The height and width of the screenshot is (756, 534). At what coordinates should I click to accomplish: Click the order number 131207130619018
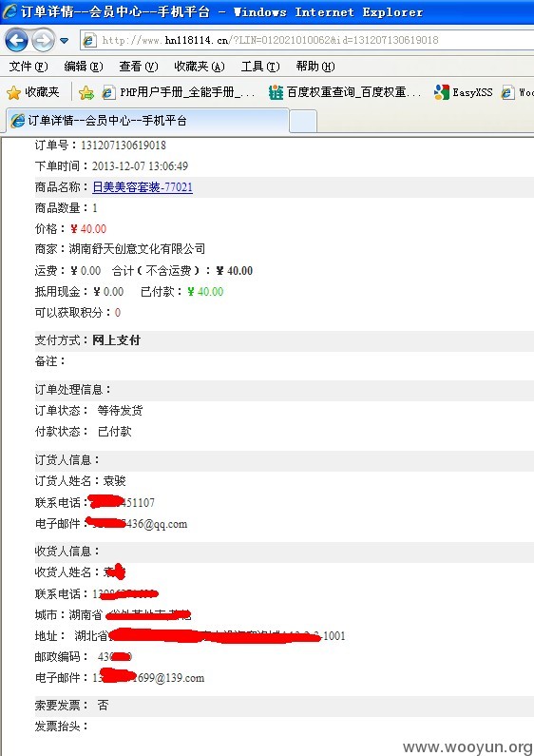coord(124,145)
